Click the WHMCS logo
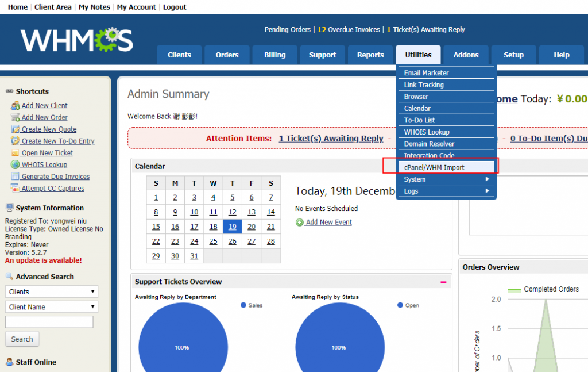This screenshot has width=588, height=372. coord(76,40)
